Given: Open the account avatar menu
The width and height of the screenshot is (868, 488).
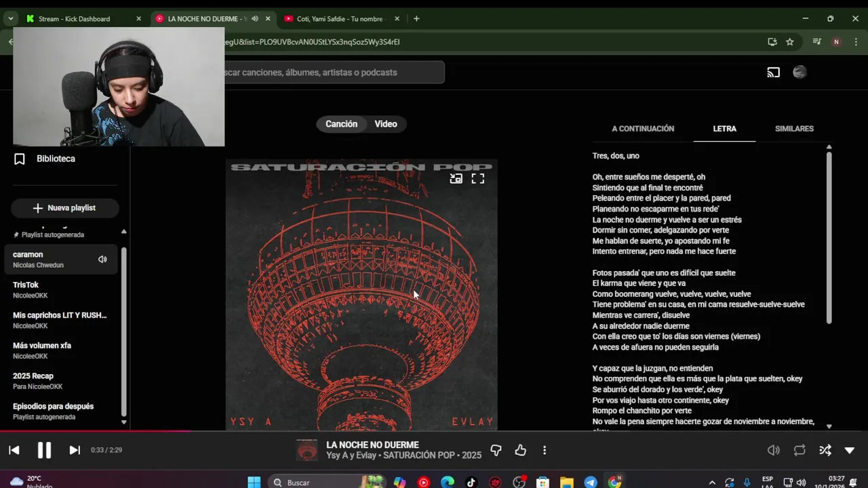Looking at the screenshot, I should [x=800, y=73].
